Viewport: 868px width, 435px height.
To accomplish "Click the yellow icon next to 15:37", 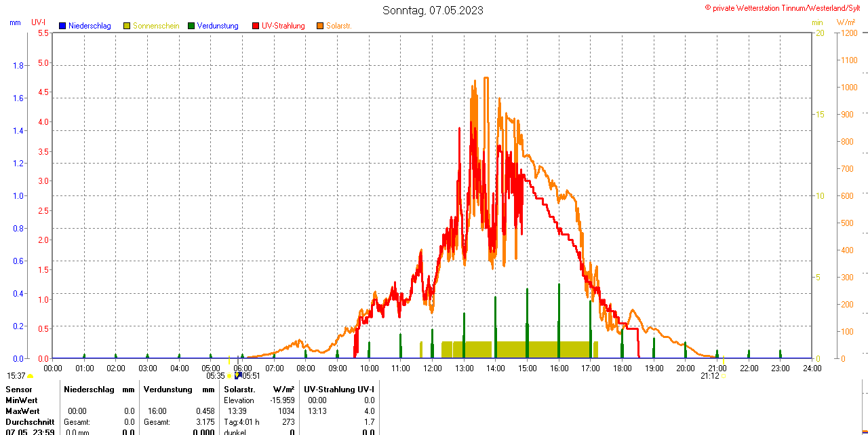I will tap(31, 375).
